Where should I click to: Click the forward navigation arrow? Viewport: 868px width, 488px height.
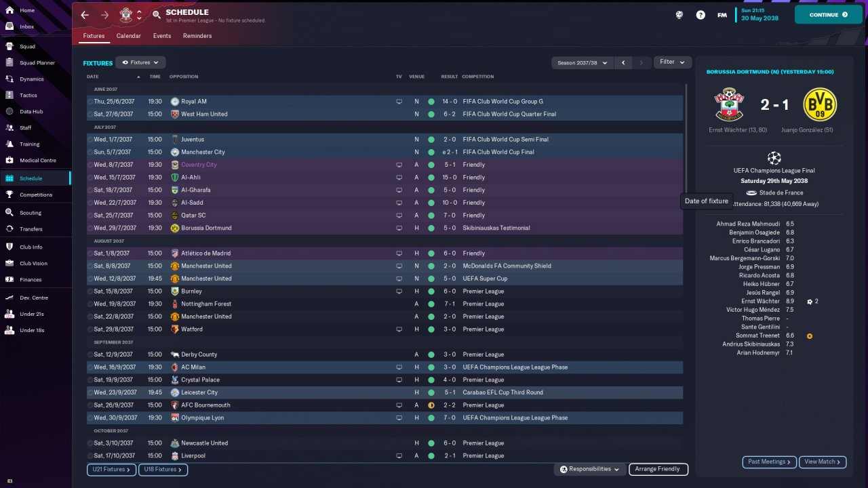tap(104, 15)
